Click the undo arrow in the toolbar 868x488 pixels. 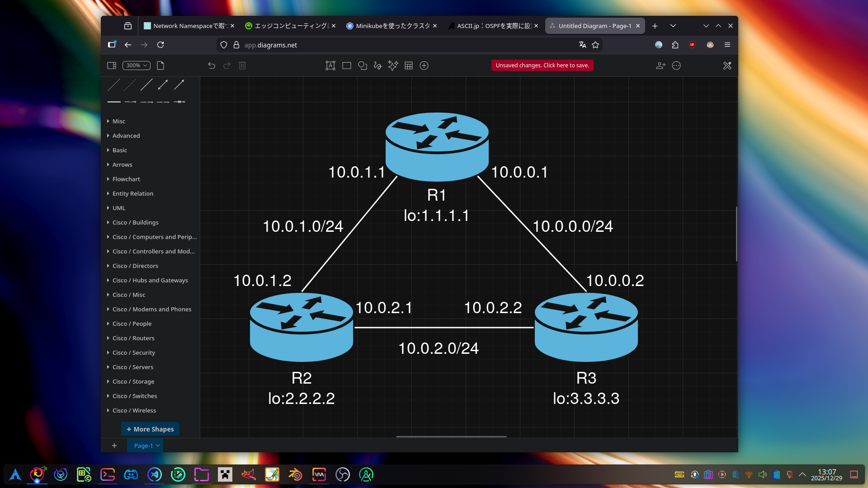click(211, 66)
